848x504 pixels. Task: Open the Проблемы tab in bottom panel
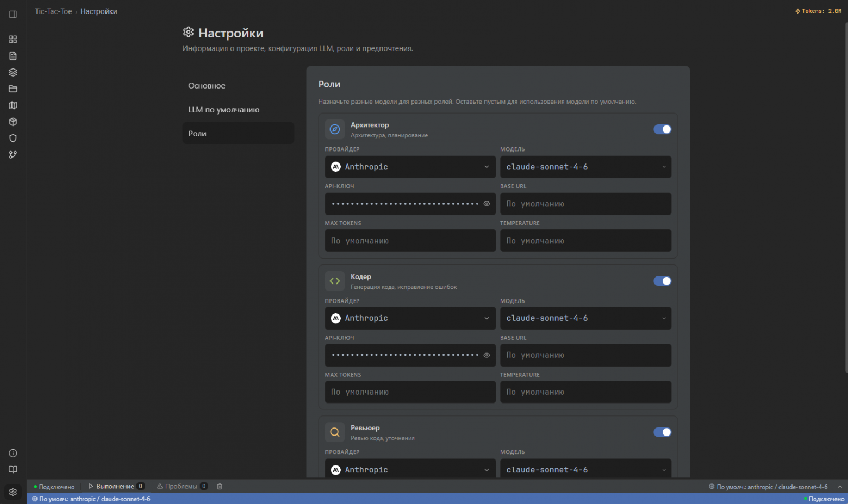coord(181,487)
